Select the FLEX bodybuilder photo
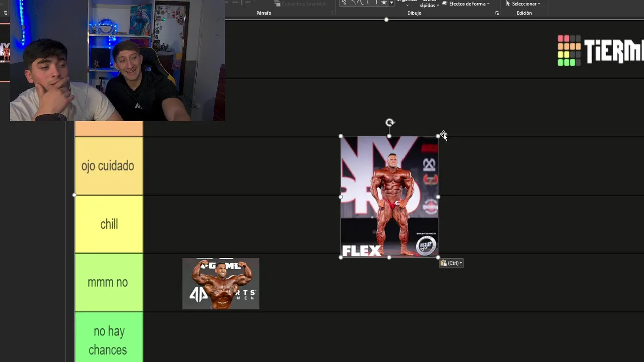 tap(389, 197)
